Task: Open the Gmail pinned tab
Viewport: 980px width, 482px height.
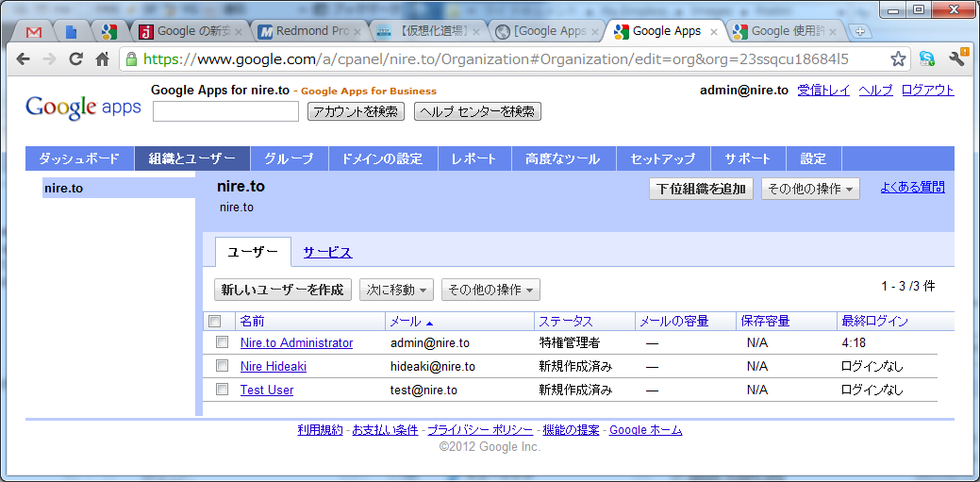Action: click(x=34, y=32)
